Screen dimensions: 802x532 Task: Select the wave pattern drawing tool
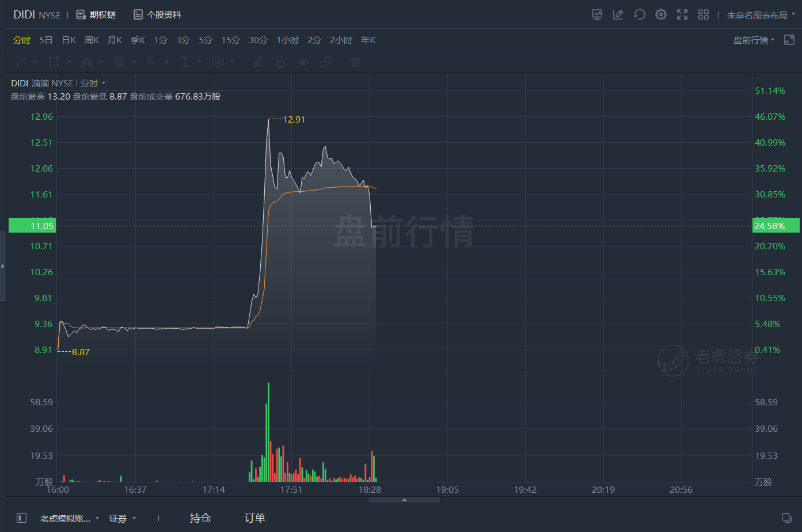coord(87,62)
